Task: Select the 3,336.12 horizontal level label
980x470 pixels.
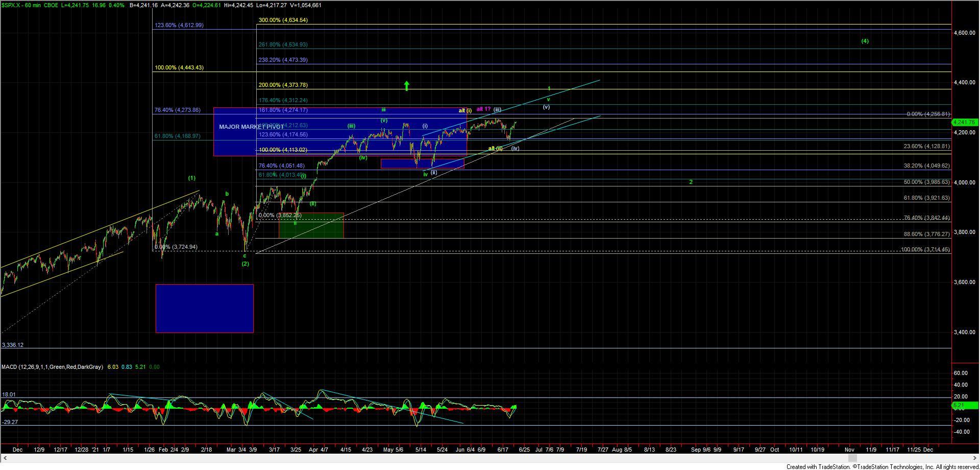Action: [x=13, y=345]
